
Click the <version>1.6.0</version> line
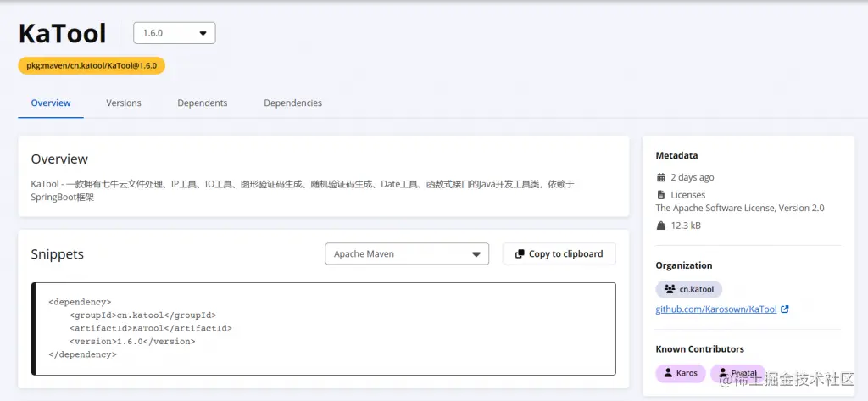pos(132,342)
